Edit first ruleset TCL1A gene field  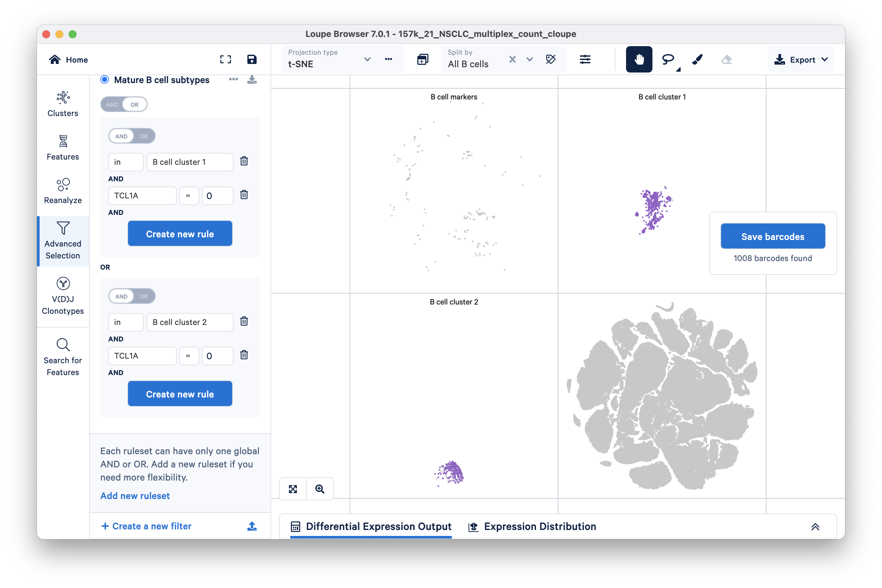[x=142, y=195]
